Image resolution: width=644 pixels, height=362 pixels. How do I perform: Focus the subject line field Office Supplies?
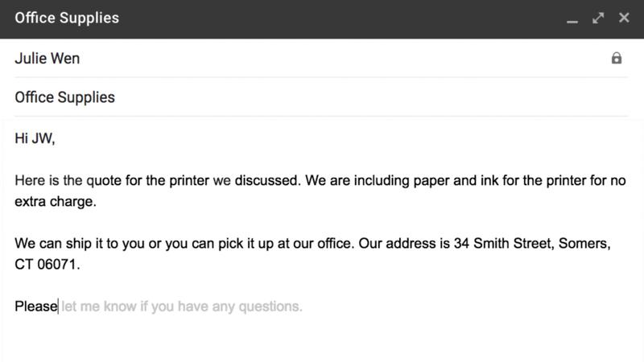point(321,97)
